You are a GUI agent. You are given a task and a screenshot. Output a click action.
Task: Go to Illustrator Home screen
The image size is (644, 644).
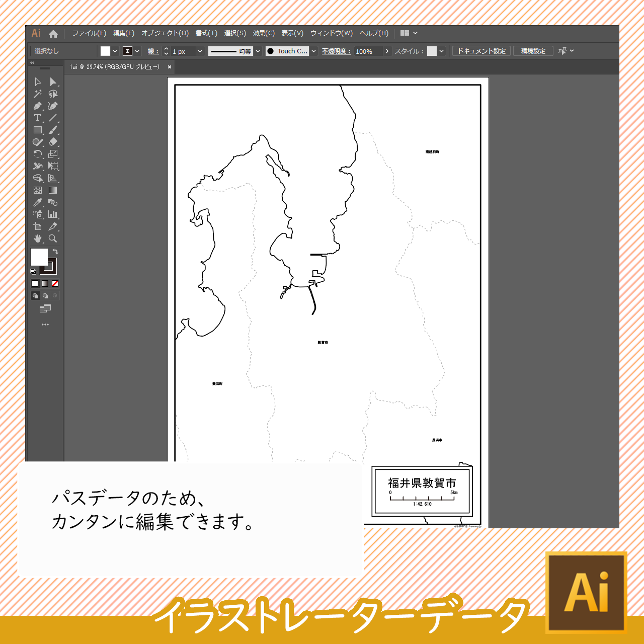[53, 34]
